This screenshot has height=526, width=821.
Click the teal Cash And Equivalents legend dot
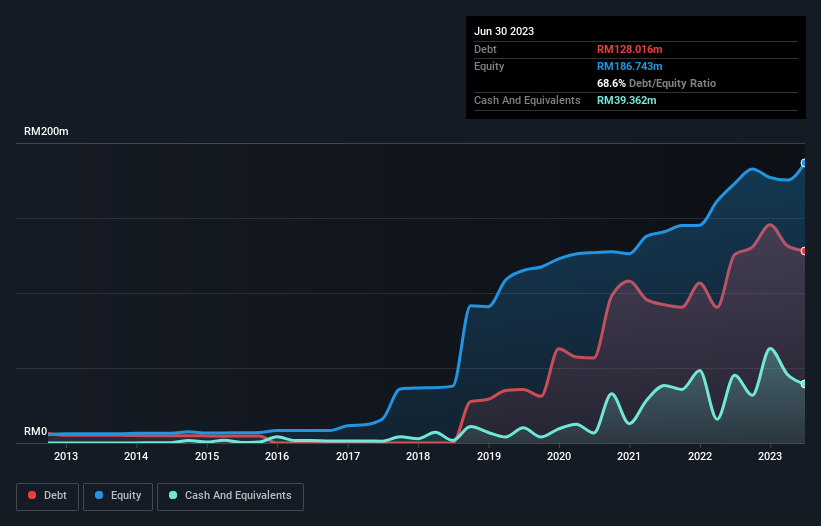coord(173,495)
